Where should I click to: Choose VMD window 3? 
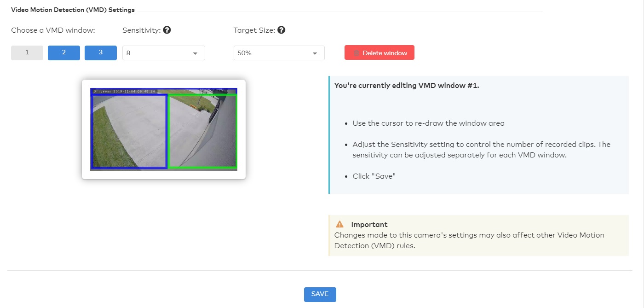(101, 53)
